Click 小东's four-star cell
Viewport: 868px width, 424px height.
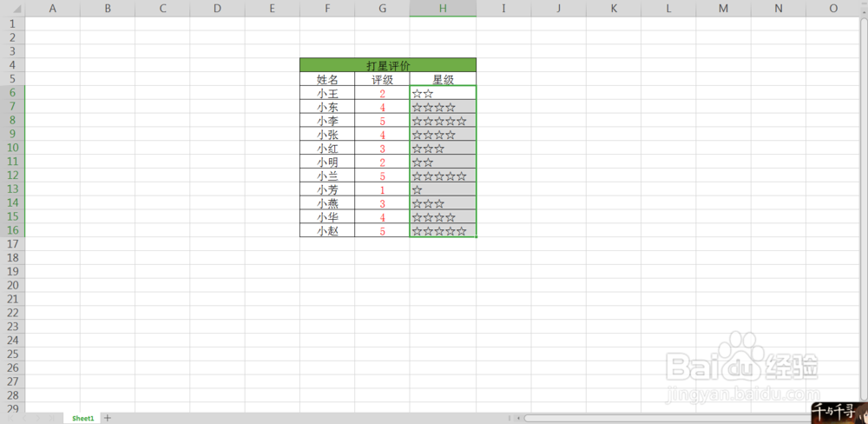tap(444, 107)
